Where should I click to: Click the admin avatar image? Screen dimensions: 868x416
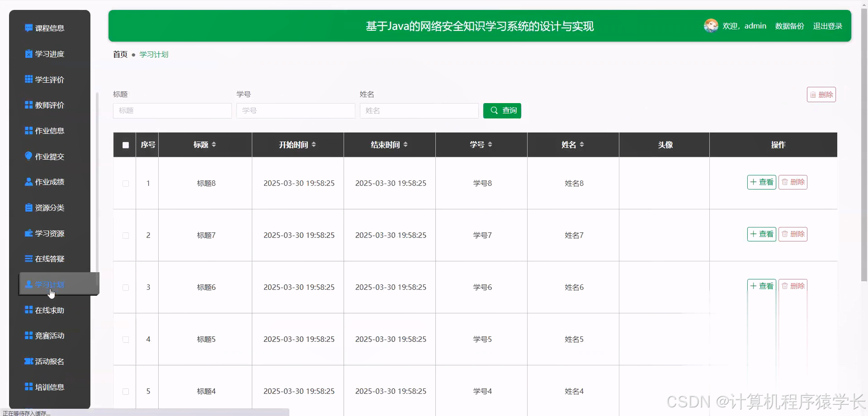coord(712,25)
